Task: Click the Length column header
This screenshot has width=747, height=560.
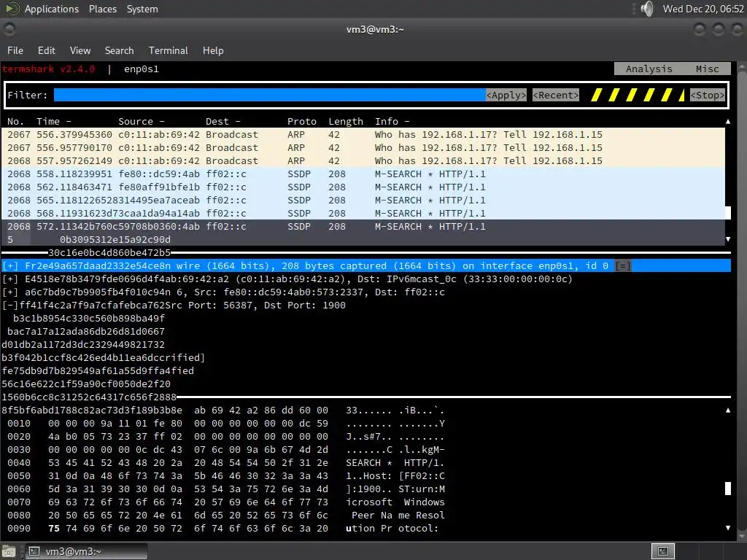Action: [x=345, y=122]
